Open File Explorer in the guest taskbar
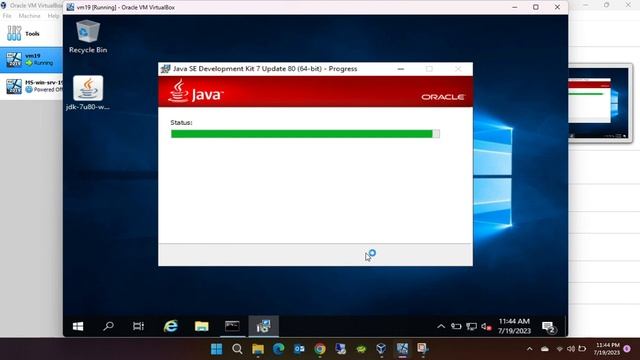 [x=202, y=326]
